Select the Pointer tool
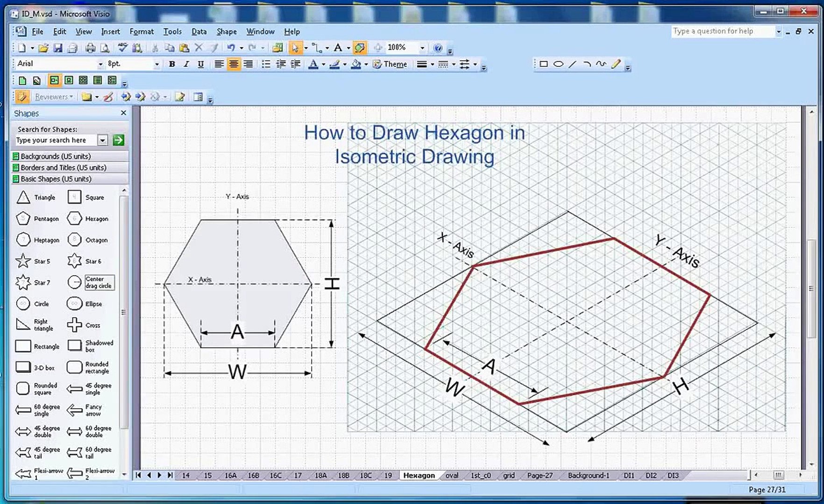Image resolution: width=824 pixels, height=504 pixels. (295, 48)
